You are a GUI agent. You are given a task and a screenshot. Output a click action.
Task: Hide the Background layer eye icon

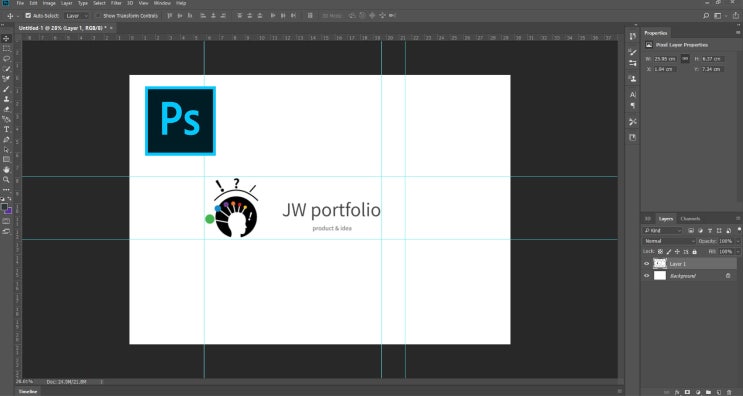point(646,276)
